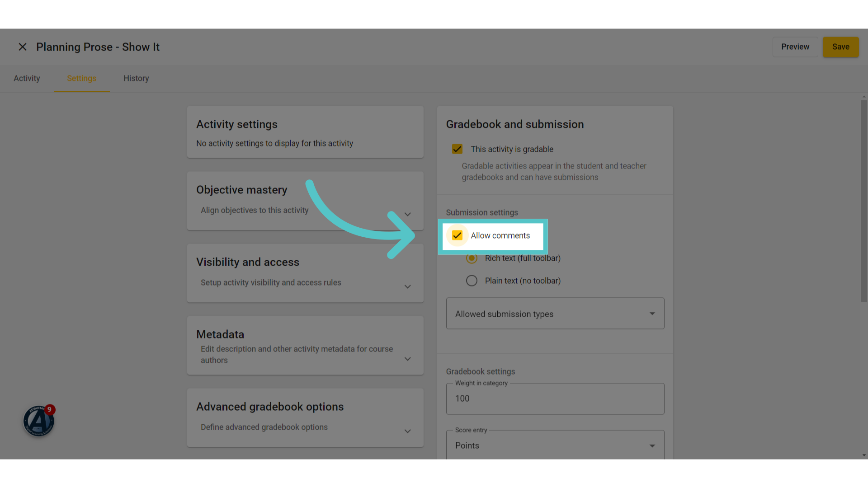Viewport: 868px width, 488px height.
Task: Click the Gradebook settings label
Action: point(481,371)
